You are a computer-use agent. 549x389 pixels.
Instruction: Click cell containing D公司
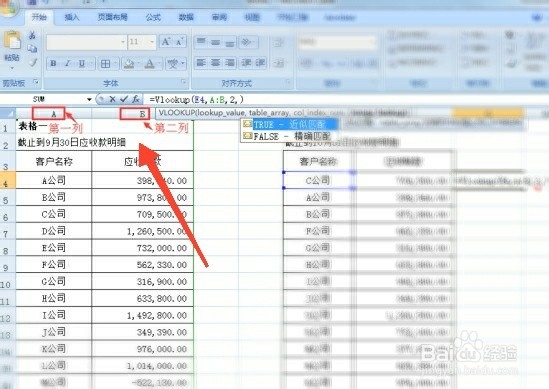(x=54, y=231)
